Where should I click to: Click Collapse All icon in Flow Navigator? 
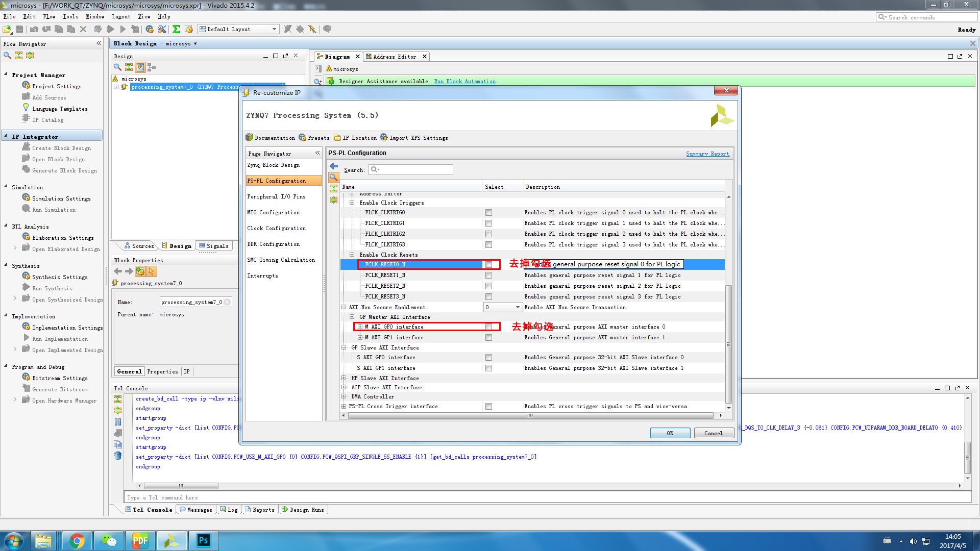coord(18,55)
